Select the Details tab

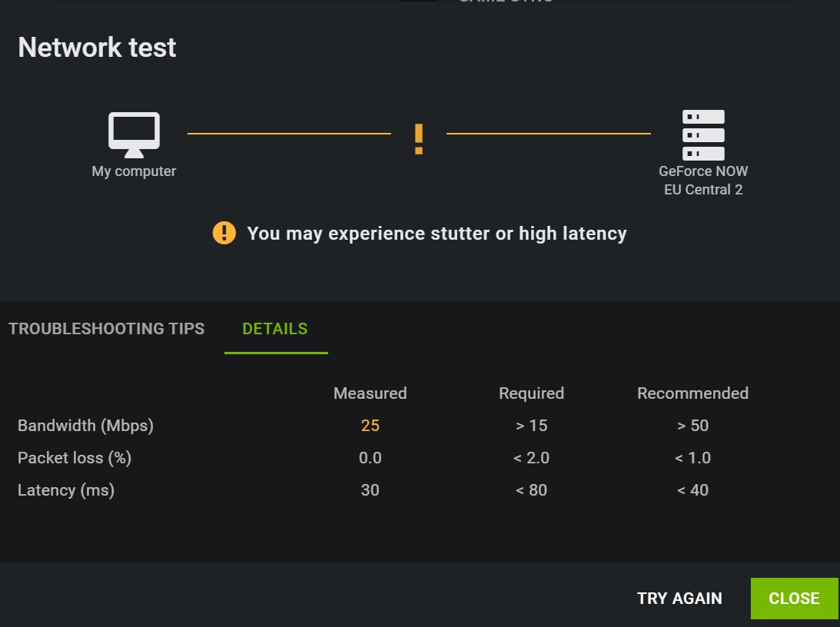275,329
